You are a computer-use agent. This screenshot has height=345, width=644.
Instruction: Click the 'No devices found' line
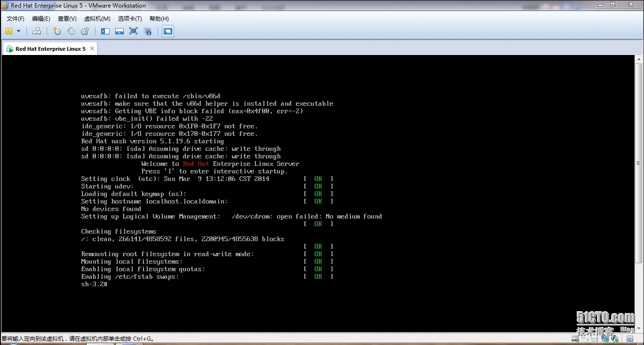coord(111,209)
